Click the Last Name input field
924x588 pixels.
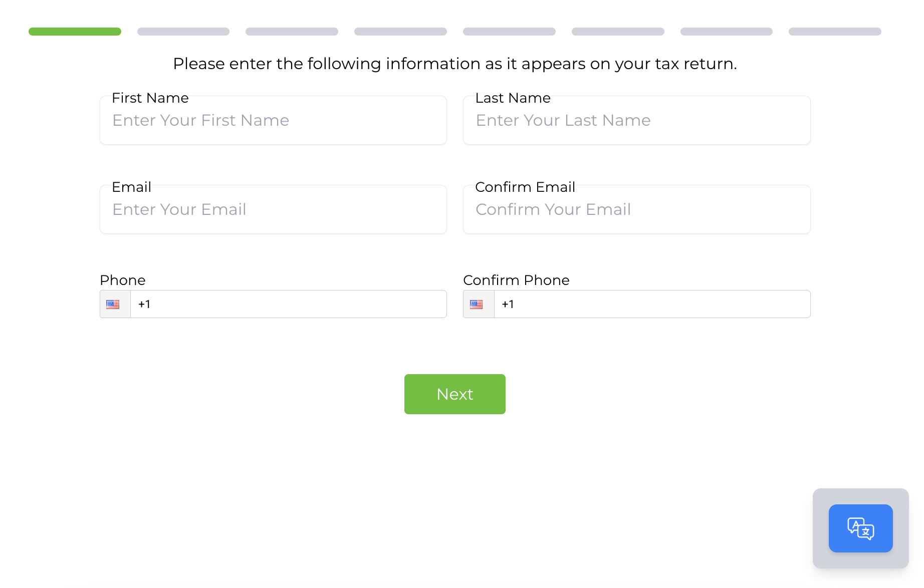pos(636,120)
